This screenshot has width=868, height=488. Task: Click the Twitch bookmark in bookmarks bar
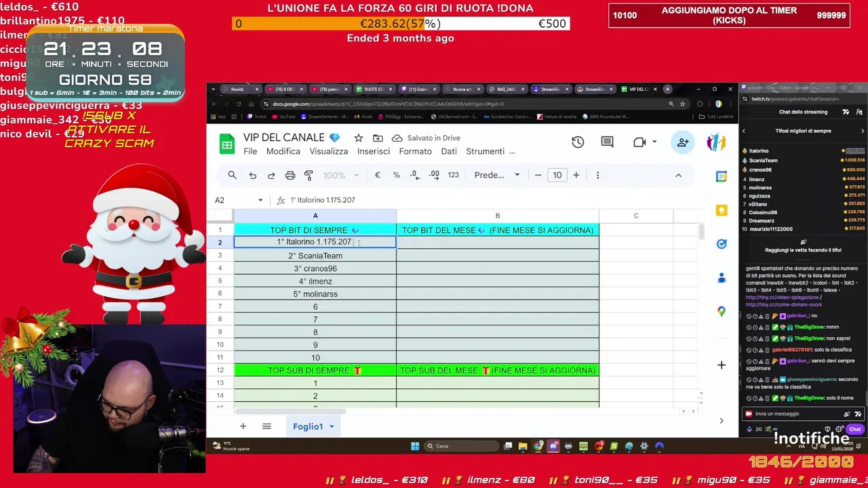coord(256,117)
